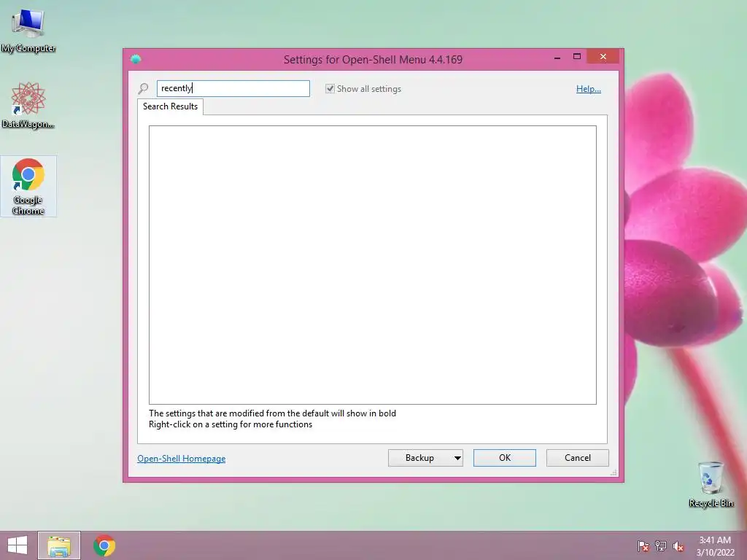747x560 pixels.
Task: Click the Open-Shell shell icon in title bar
Action: pyautogui.click(x=136, y=59)
